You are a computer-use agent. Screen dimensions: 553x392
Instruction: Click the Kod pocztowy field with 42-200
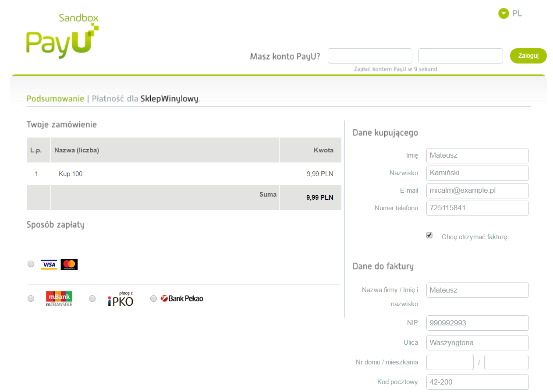[x=478, y=382]
